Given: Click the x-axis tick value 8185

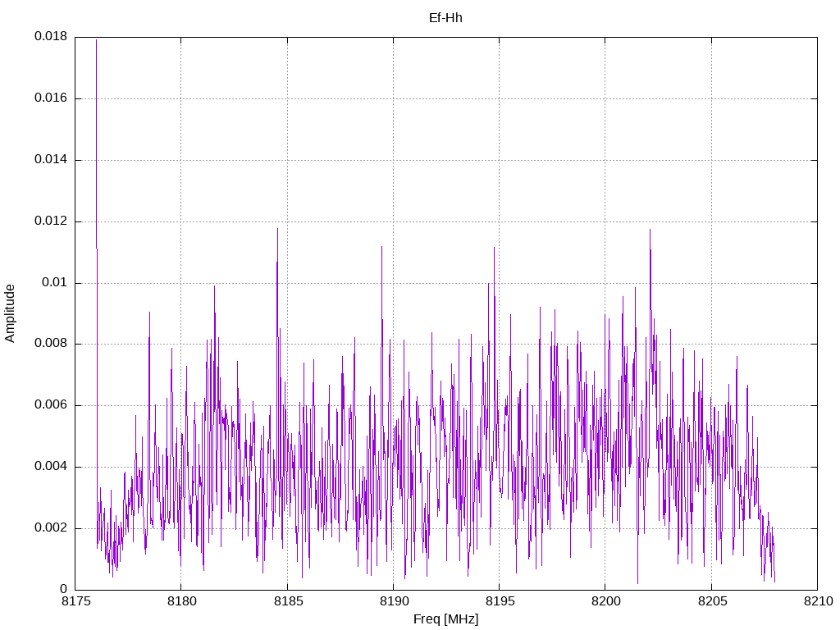Looking at the screenshot, I should pyautogui.click(x=288, y=601).
